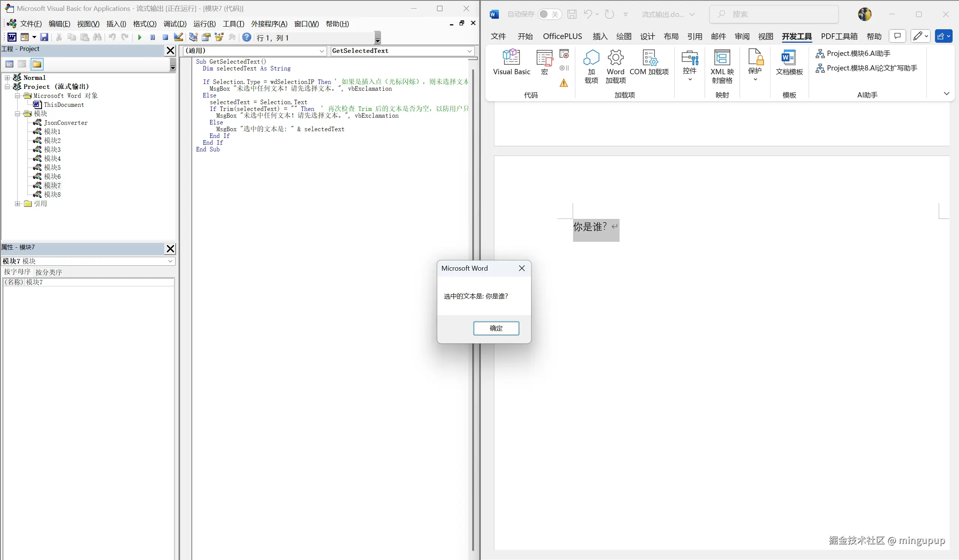
Task: Click the Reset stop square icon
Action: tap(165, 37)
